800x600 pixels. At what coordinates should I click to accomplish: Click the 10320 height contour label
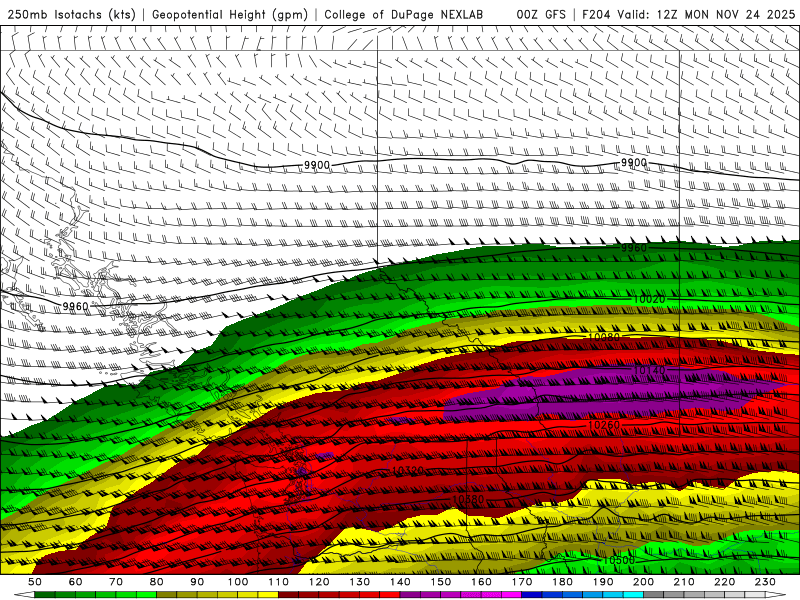click(x=408, y=470)
